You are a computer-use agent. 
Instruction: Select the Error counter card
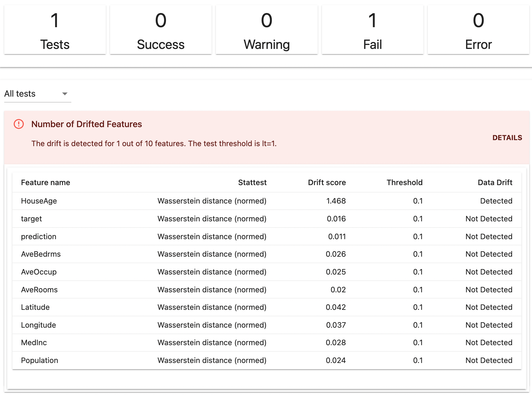(478, 30)
